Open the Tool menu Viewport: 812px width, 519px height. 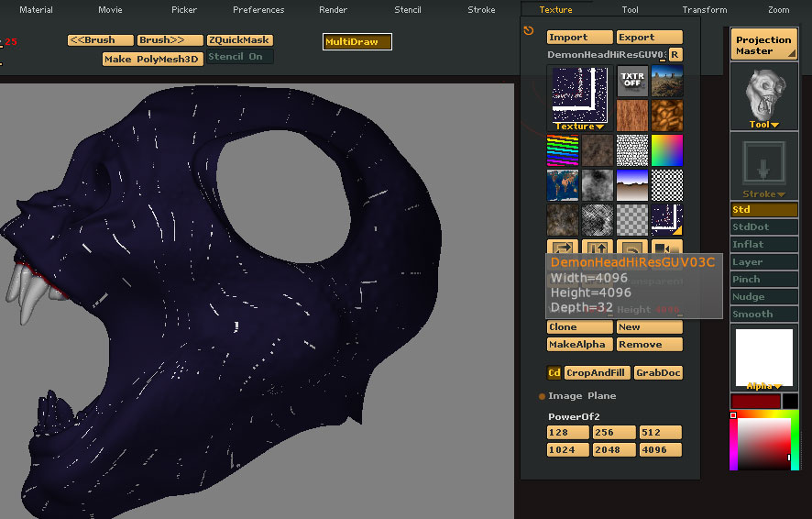[631, 10]
